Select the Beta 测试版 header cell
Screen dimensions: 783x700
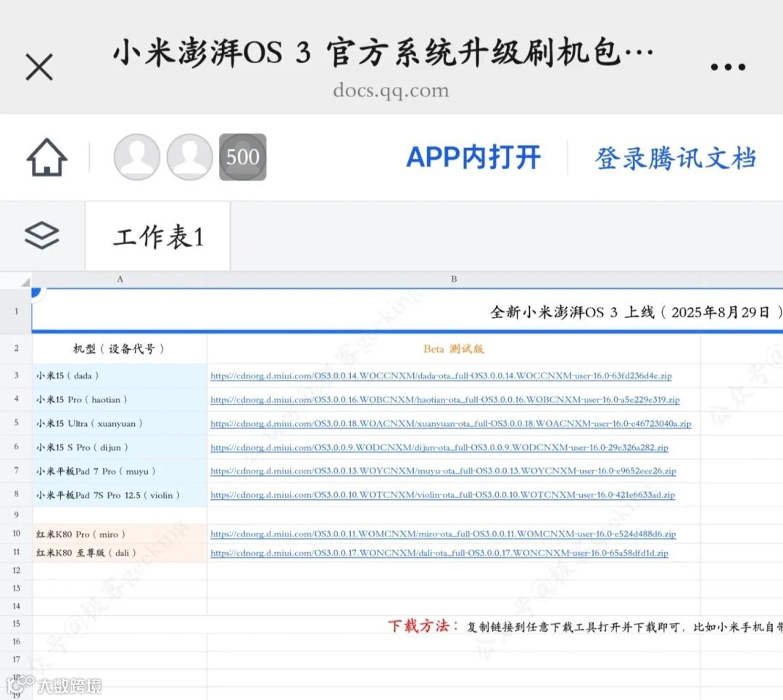453,349
